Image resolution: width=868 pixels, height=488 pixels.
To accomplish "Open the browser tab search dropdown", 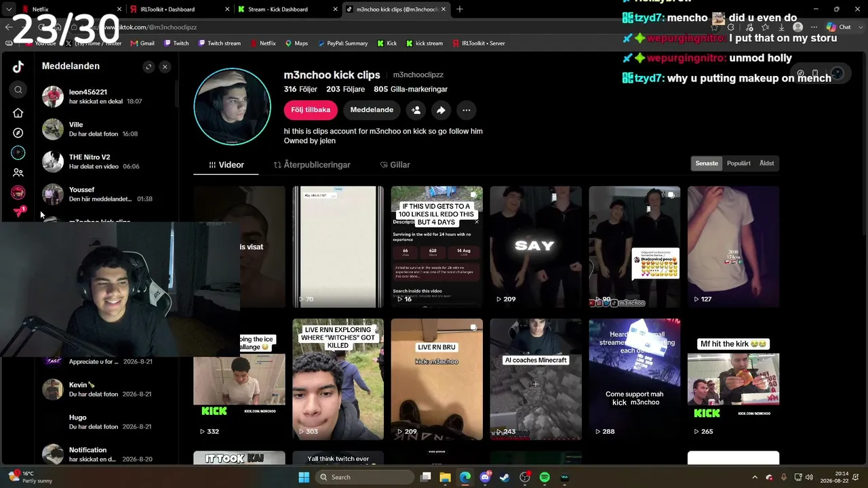I will click(x=8, y=9).
